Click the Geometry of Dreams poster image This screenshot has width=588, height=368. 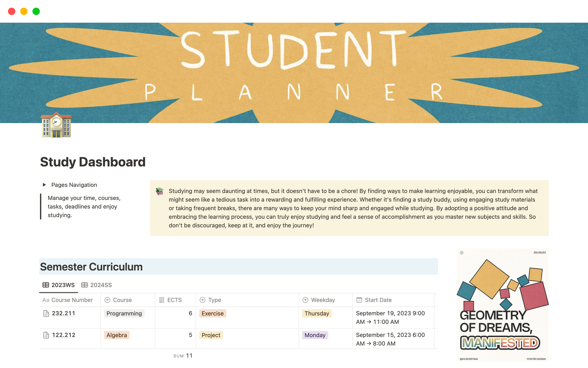[x=502, y=305]
